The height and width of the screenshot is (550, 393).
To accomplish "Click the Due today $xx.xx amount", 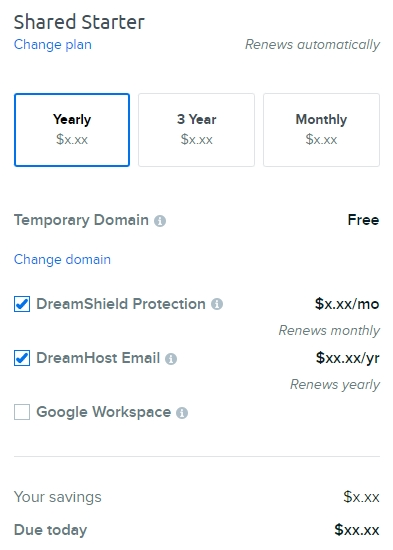I will pos(357,530).
